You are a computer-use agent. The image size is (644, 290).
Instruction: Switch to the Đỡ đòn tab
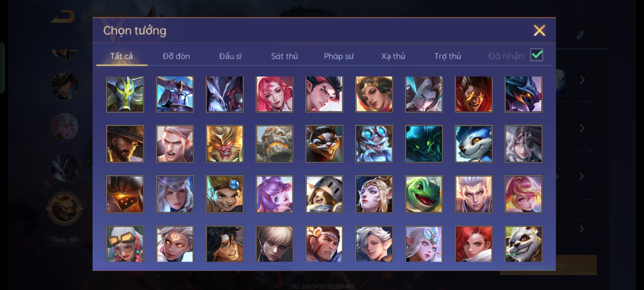point(176,56)
